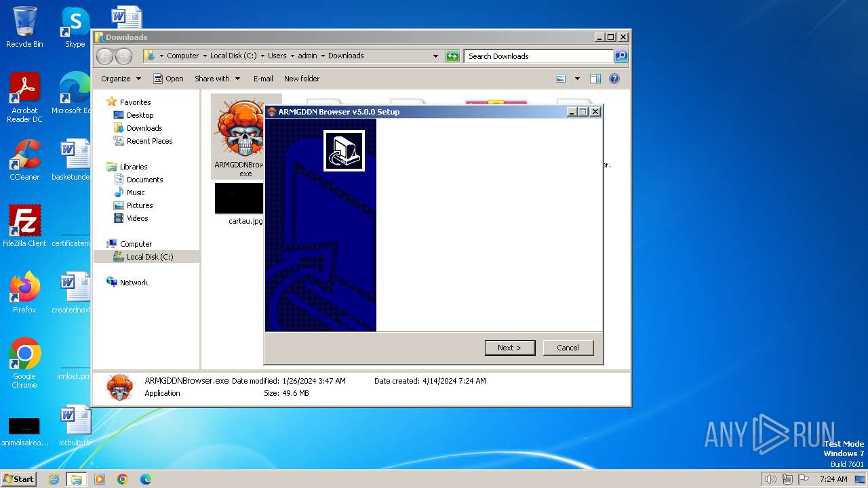Open Google Chrome desktop shortcut
Viewport: 868px width, 488px height.
pyautogui.click(x=24, y=363)
